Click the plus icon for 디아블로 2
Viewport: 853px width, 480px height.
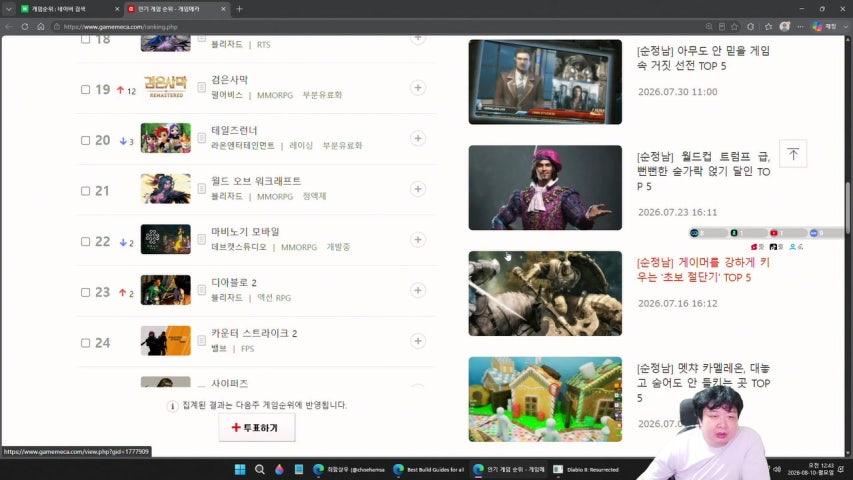point(418,290)
